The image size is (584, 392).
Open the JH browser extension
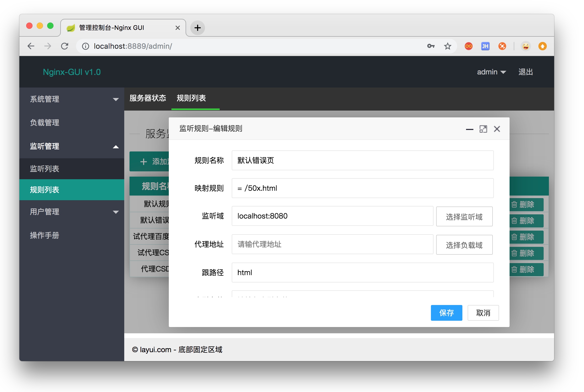click(x=485, y=46)
